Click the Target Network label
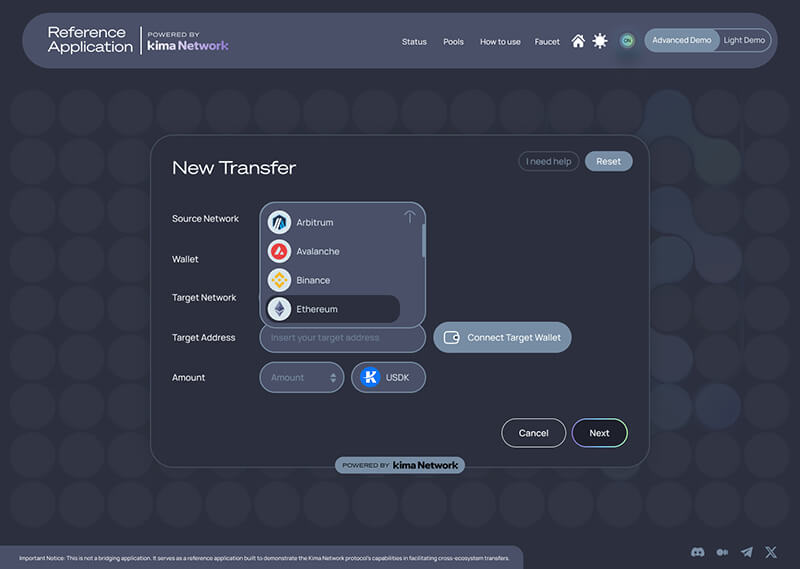Screen dimensions: 800x569 point(204,298)
